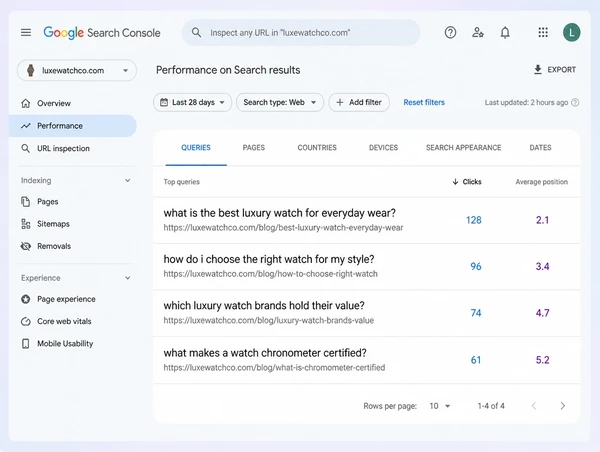
Task: Open the Help question mark icon
Action: pyautogui.click(x=450, y=33)
